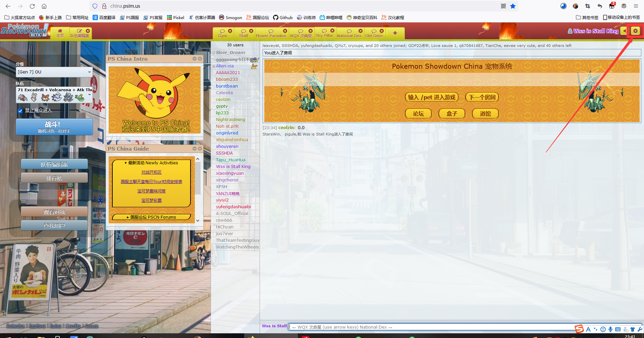Viewport: 644px width, 338px height.
Task: Click the 盒子 button in pet banner
Action: tap(452, 114)
